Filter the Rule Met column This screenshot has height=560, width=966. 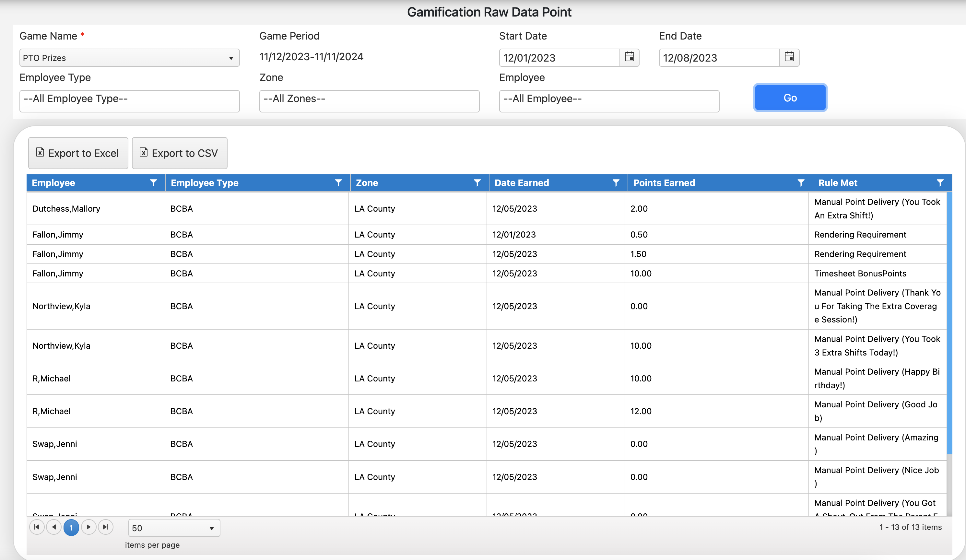click(x=940, y=183)
